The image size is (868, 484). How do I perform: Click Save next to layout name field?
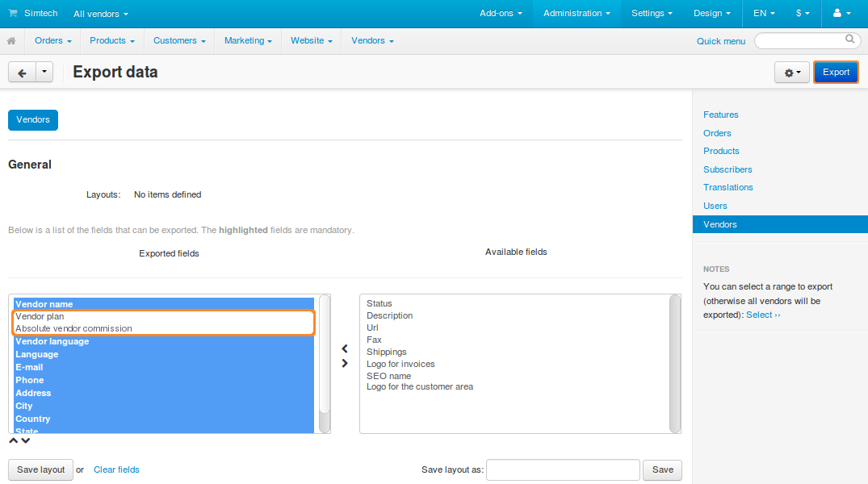coord(663,469)
